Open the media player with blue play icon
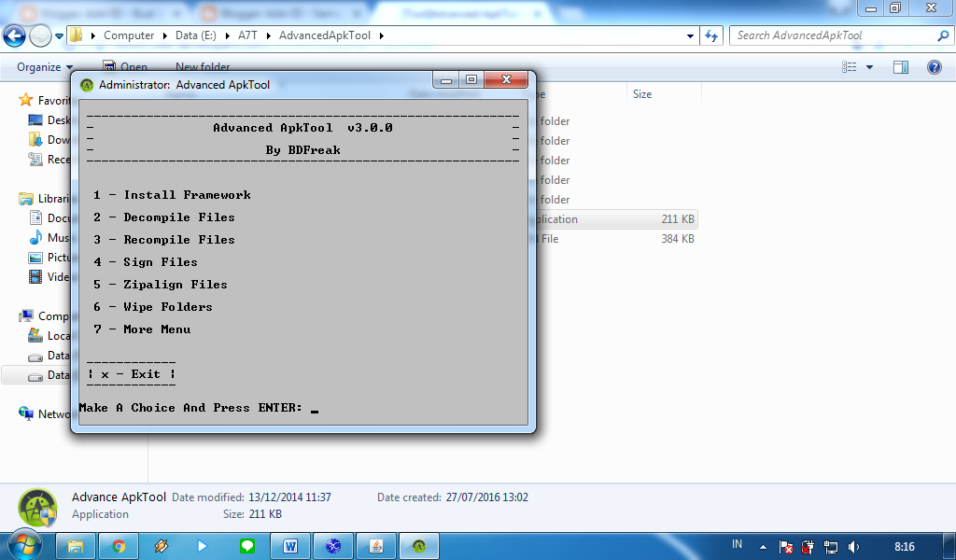 204,545
